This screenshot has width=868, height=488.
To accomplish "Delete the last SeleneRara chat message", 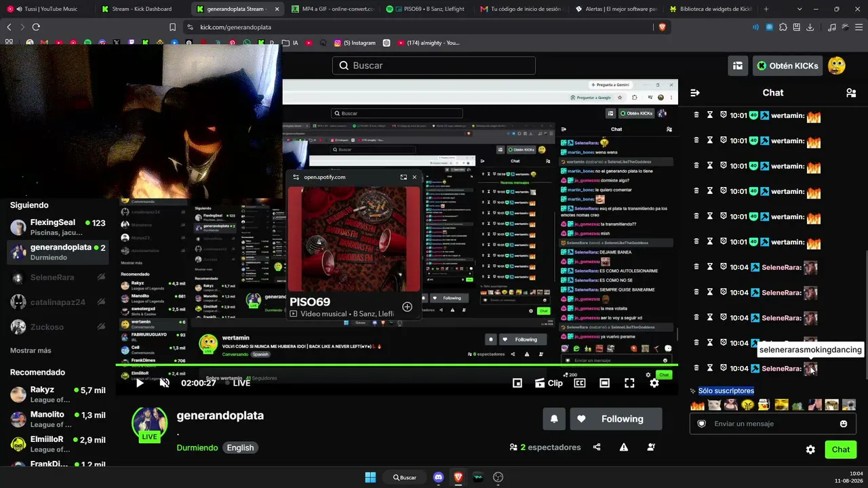I will (696, 368).
